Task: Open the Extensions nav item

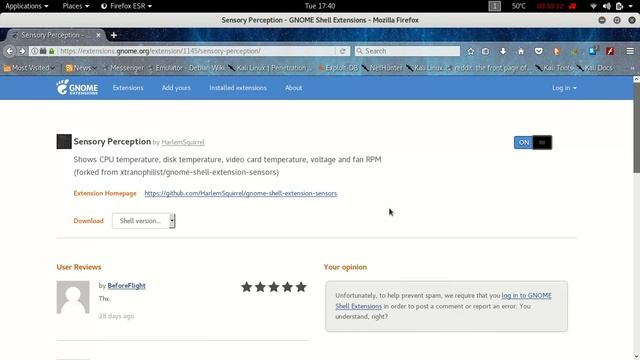Action: (128, 88)
